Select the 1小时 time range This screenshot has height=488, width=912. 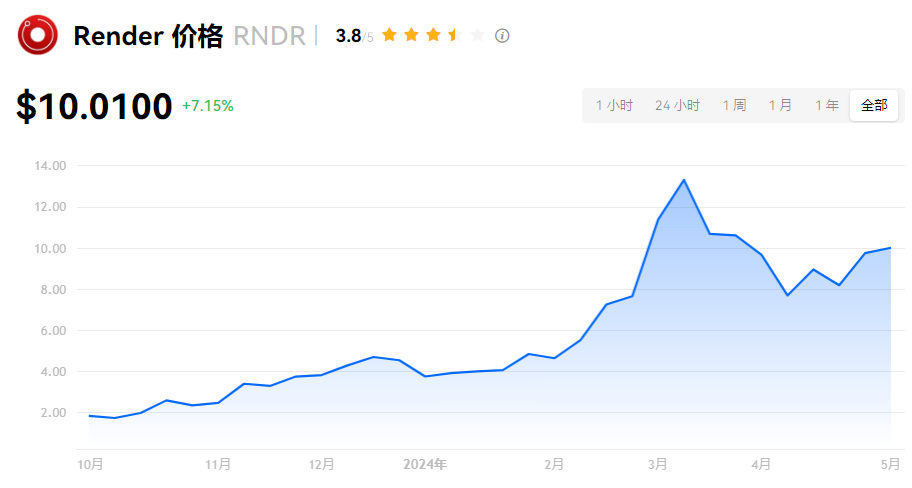click(x=614, y=106)
